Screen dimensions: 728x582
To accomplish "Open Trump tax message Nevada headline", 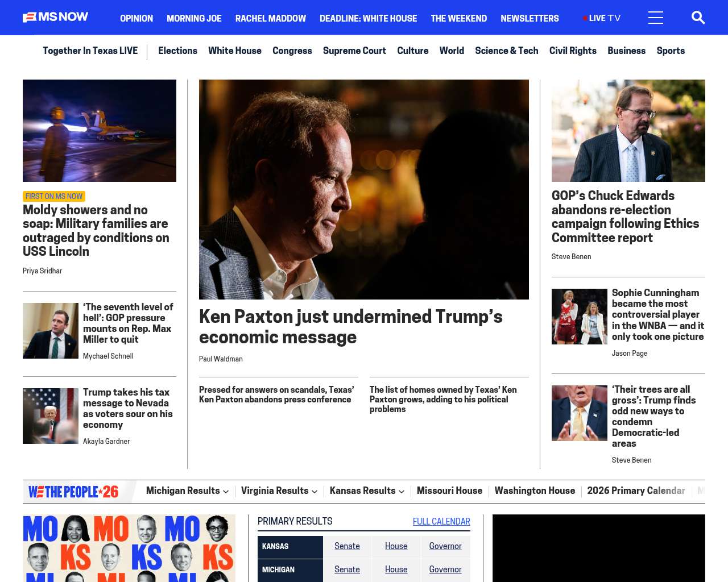I will click(x=128, y=409).
